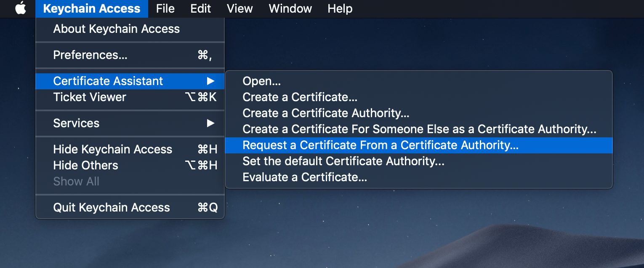Open the Apple menu icon
The image size is (644, 268).
[21, 8]
